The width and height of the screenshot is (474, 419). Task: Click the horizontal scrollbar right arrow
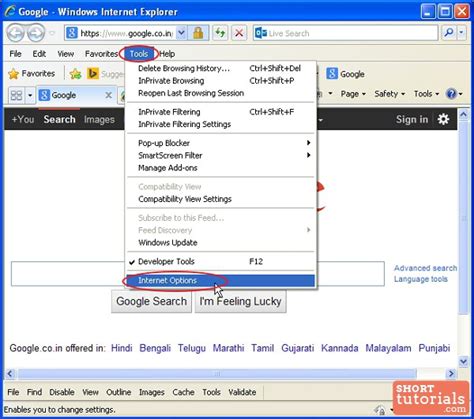452,373
